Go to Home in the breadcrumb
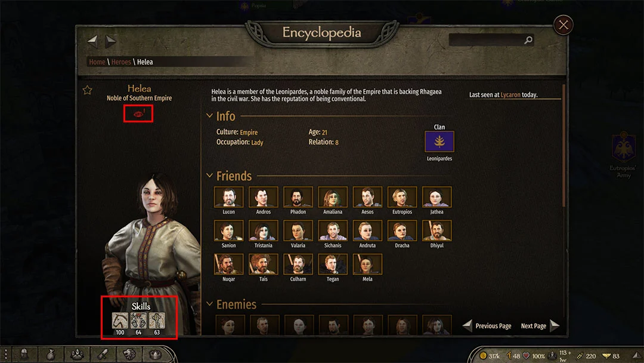Viewport: 644px width, 363px height. pos(97,62)
